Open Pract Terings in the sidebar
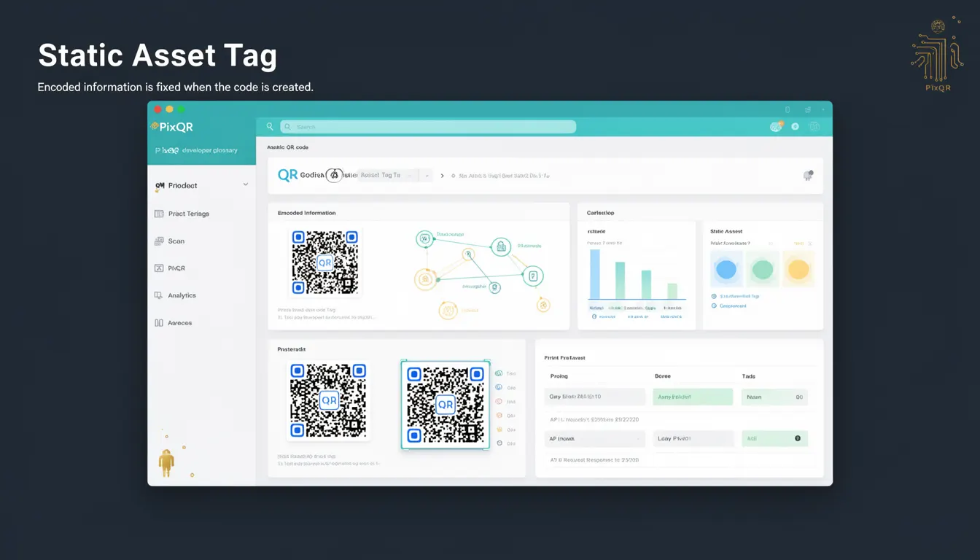 [x=188, y=214]
